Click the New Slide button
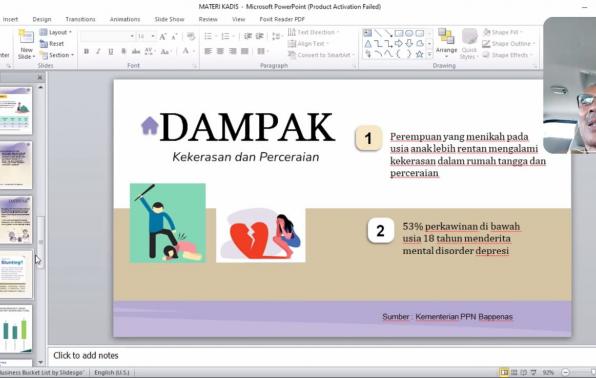This screenshot has height=378, width=596. [26, 44]
